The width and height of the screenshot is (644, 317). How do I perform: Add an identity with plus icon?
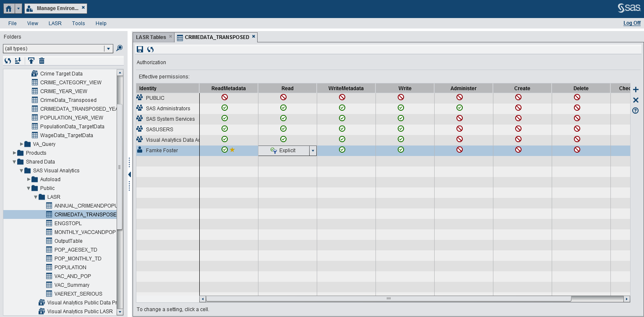pos(636,89)
